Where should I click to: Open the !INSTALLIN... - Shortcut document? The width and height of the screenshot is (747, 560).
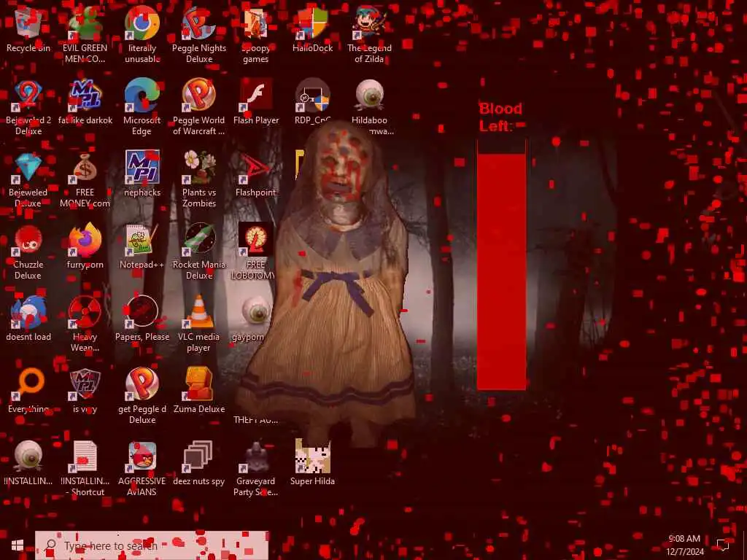point(85,456)
